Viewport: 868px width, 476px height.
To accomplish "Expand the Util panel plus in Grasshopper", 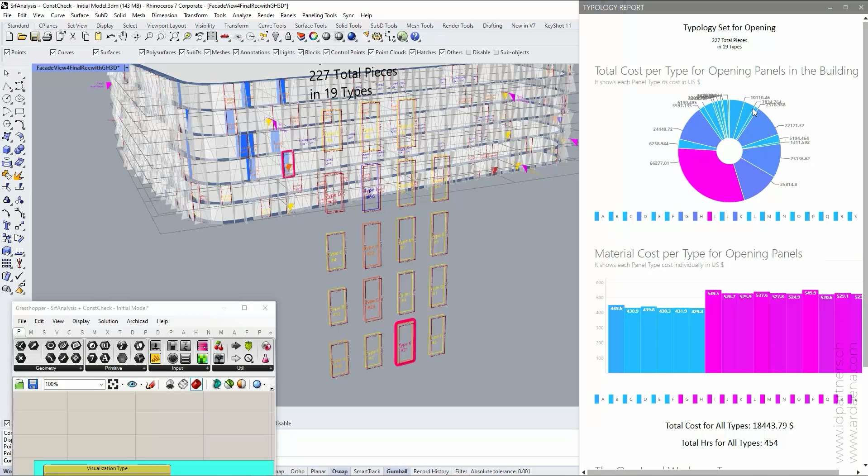I will tap(271, 368).
